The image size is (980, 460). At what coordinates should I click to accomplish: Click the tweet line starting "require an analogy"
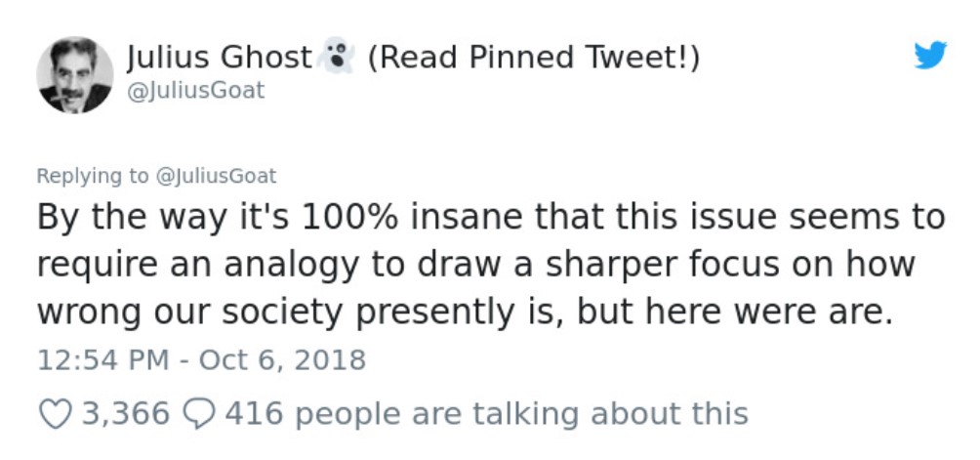click(x=475, y=265)
